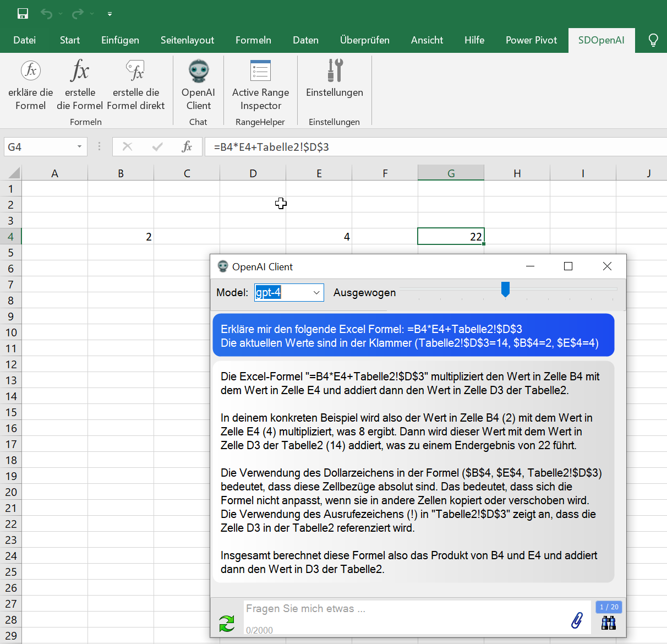Switch to the Ansicht ribbon tab
667x644 pixels.
[427, 40]
